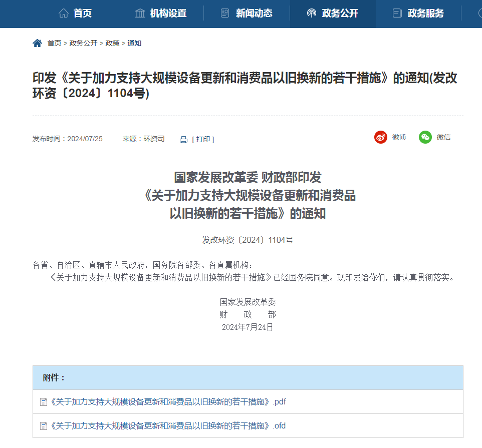Click the broadcast icon beside 政务公开
The height and width of the screenshot is (448, 482).
pyautogui.click(x=311, y=13)
